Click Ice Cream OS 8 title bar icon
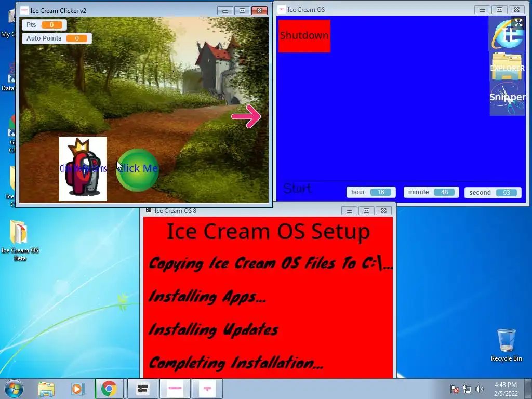The image size is (532, 399). [x=148, y=211]
